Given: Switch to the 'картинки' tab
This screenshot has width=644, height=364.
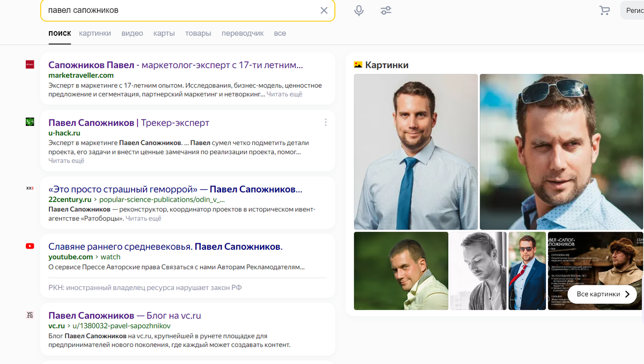Looking at the screenshot, I should point(95,33).
